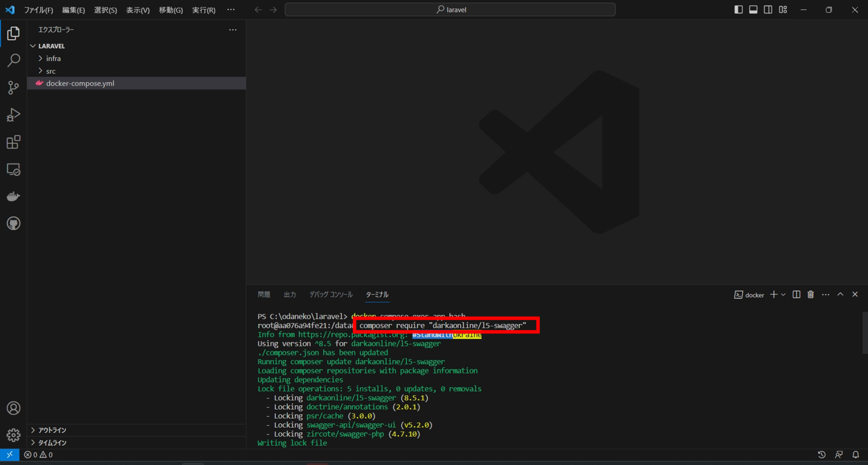The image size is (868, 465).
Task: Open the Extensions view
Action: tap(14, 142)
